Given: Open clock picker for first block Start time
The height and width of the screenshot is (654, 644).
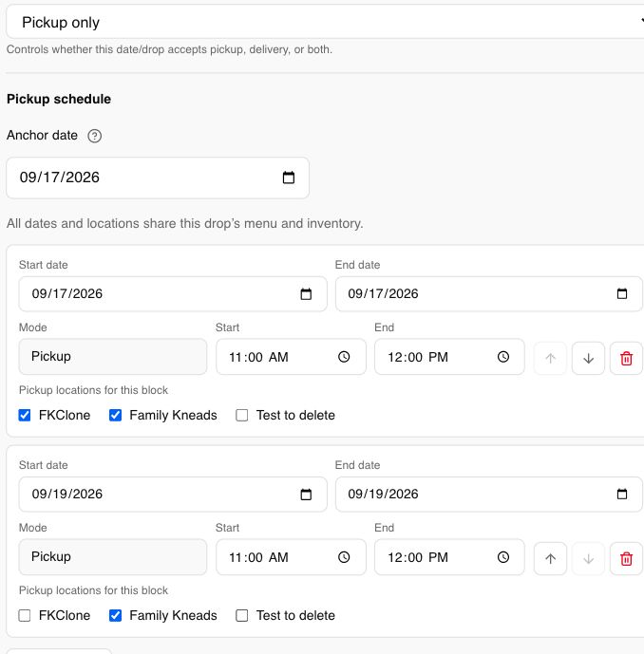Looking at the screenshot, I should (344, 357).
